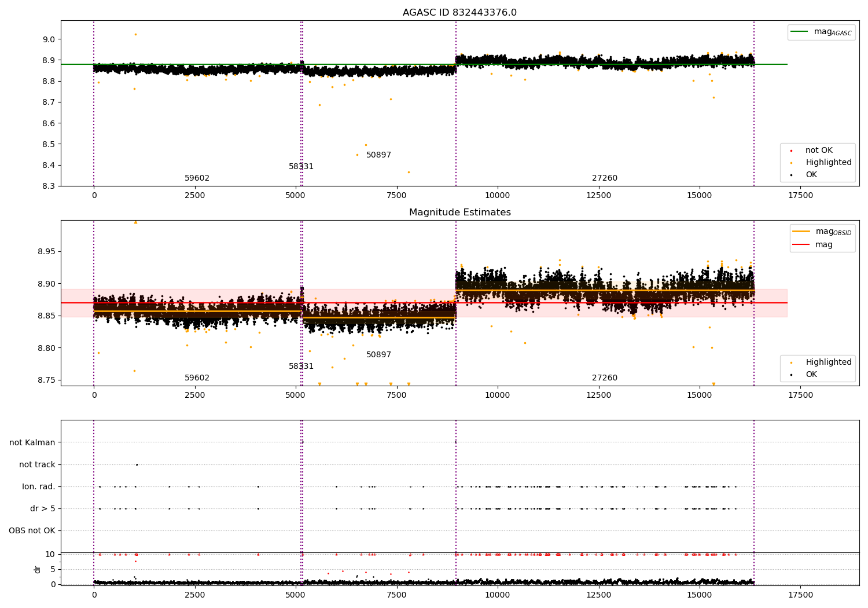This screenshot has height=608, width=868.
Task: Click the dr axis tick label 10
Action: [x=50, y=555]
